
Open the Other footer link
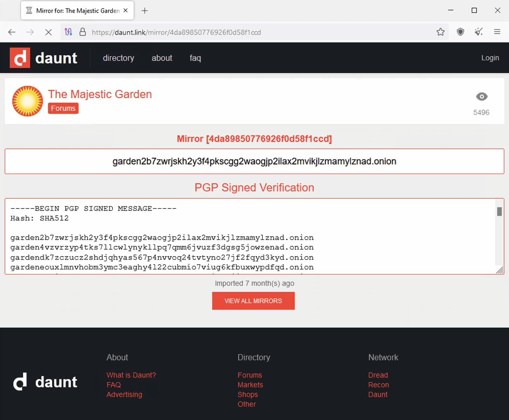[x=247, y=404]
